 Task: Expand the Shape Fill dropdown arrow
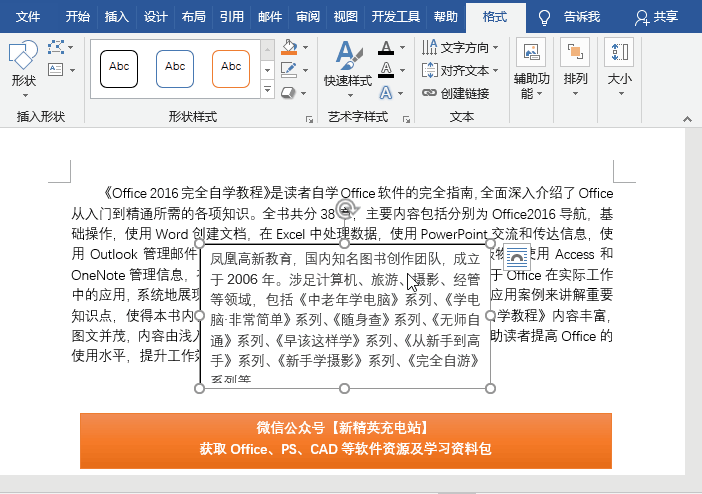pyautogui.click(x=305, y=47)
